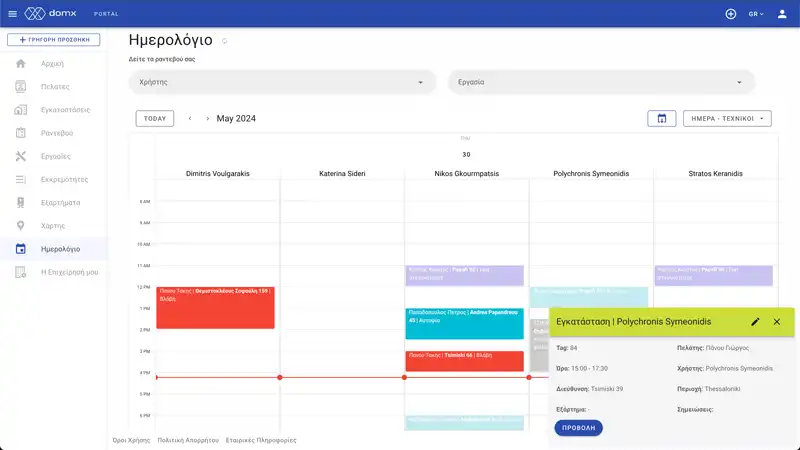Open the GR language dropdown
The height and width of the screenshot is (450, 800).
click(755, 14)
